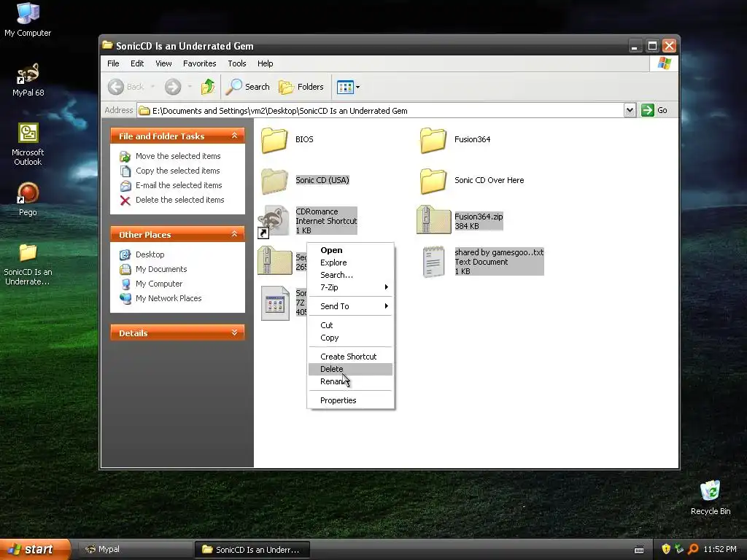Click the Start button
Viewport: 747px width, 560px height.
pyautogui.click(x=34, y=550)
